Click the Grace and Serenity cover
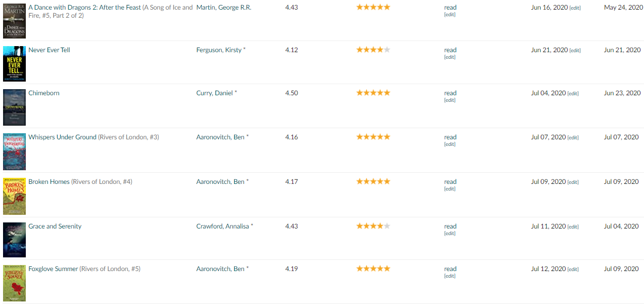Viewport: 644px width, 304px height. (14, 240)
